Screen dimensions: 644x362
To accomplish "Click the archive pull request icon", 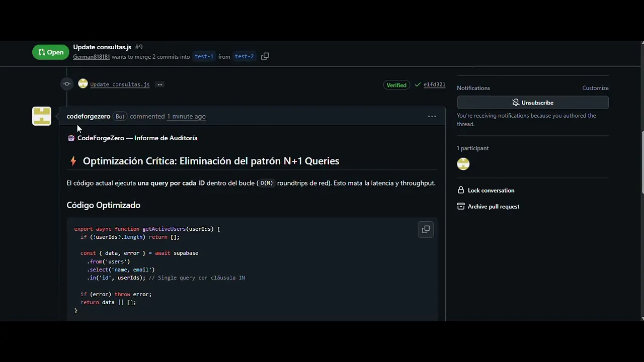I will [x=460, y=206].
